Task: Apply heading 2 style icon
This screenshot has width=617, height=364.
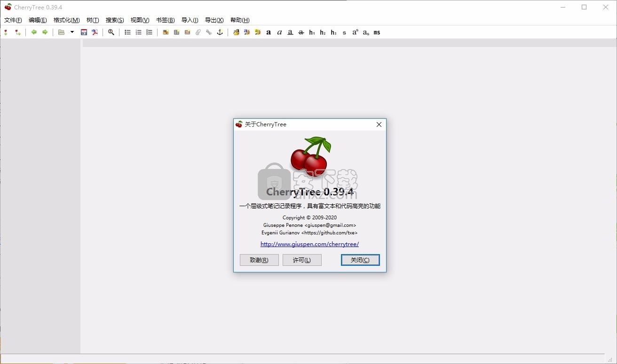Action: point(323,32)
